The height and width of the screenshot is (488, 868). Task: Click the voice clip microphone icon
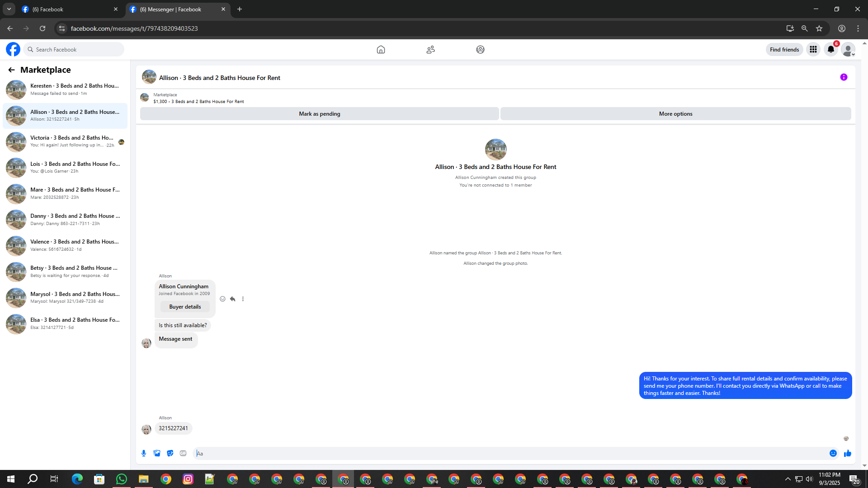(x=144, y=453)
